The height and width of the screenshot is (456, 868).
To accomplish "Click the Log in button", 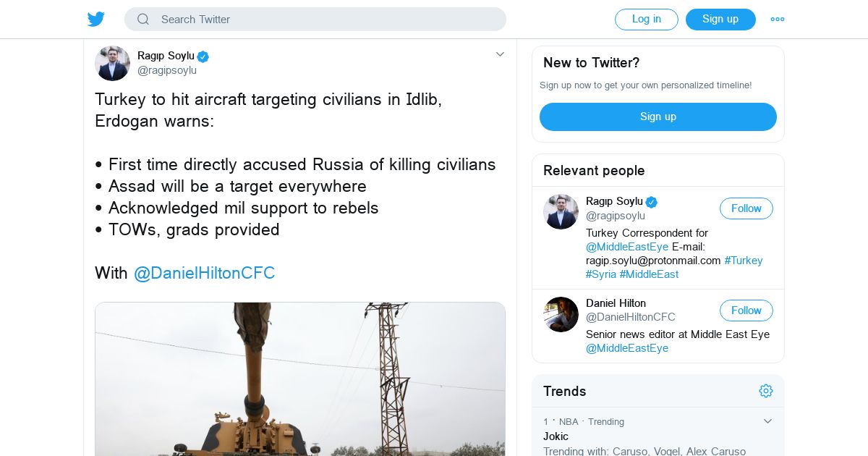I will 646,20.
